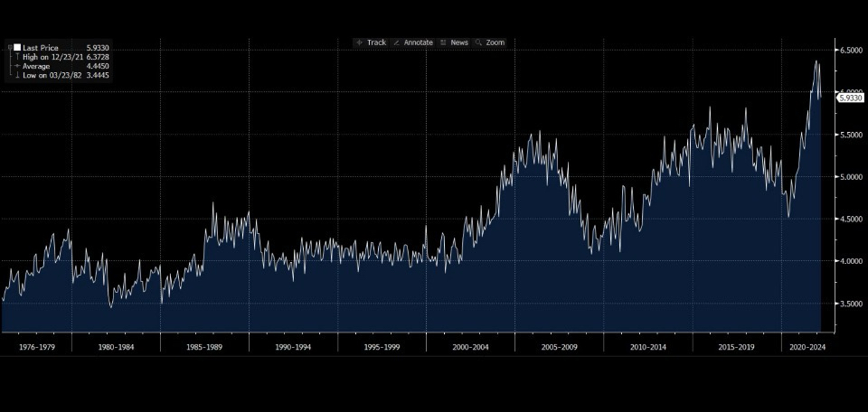This screenshot has height=412, width=868.
Task: Click the 2015-2019 period on time axis
Action: (x=736, y=346)
